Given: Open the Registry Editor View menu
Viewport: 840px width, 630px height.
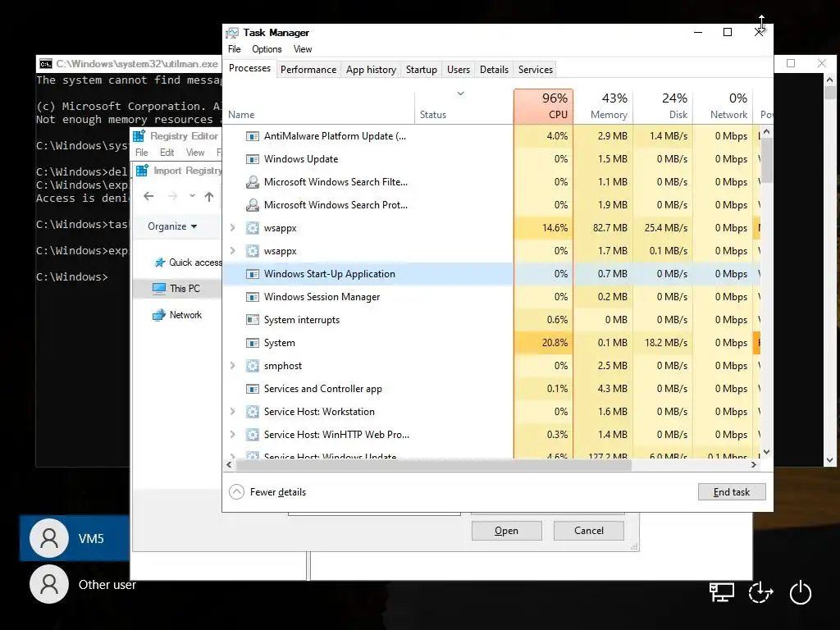Looking at the screenshot, I should [195, 153].
